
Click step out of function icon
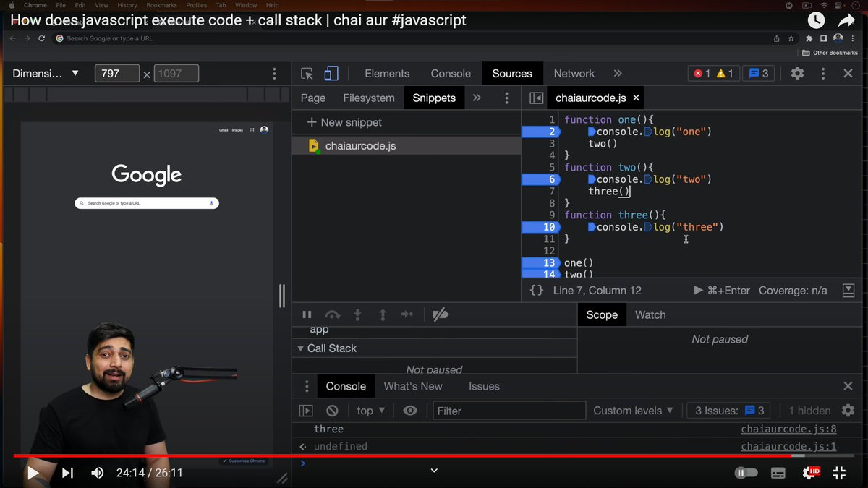383,314
